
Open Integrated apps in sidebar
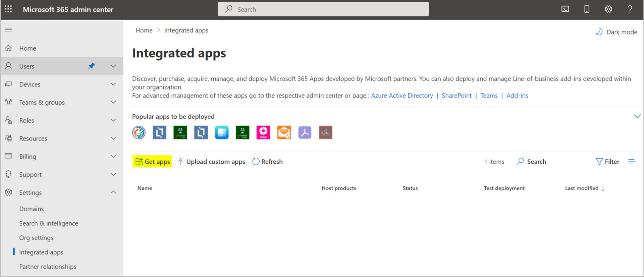[41, 252]
